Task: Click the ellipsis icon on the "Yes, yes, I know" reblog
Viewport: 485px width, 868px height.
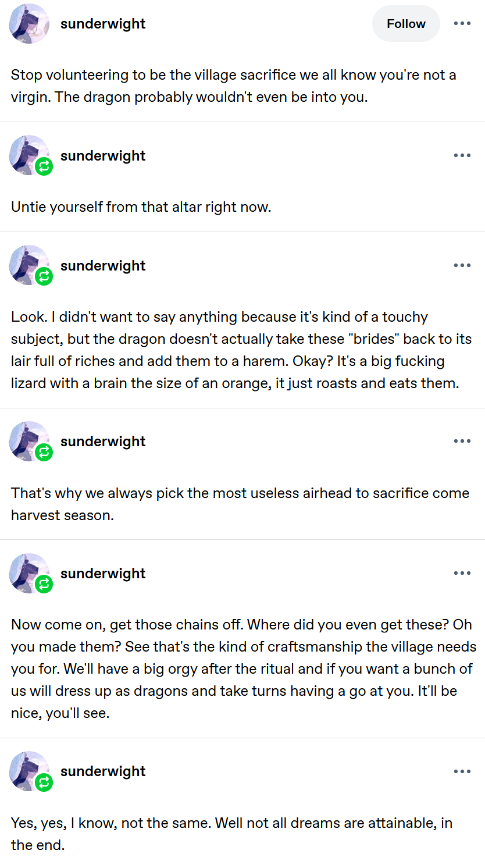Action: click(462, 771)
